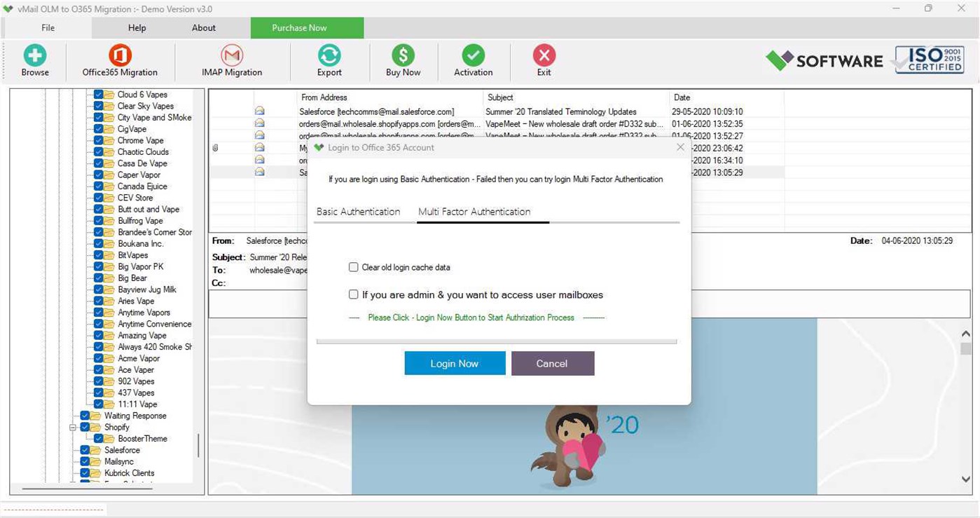Viewport: 980px width, 518px height.
Task: Click the Login Now button
Action: (x=455, y=363)
